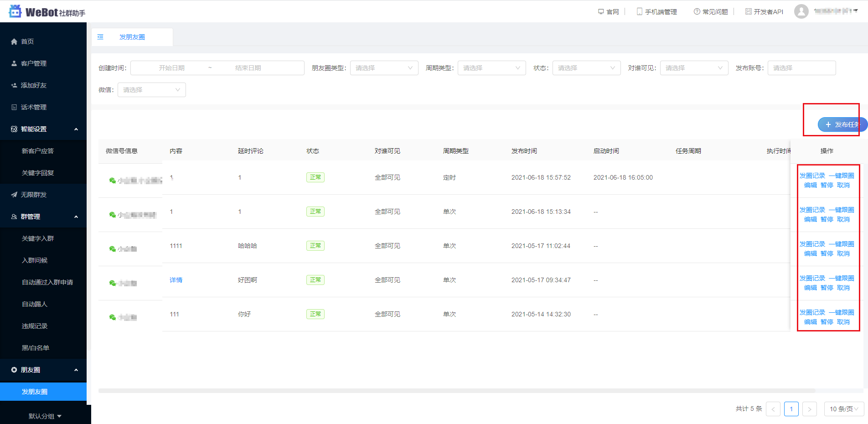The image size is (868, 424).
Task: Select the 首页 home icon in sidebar
Action: point(14,41)
